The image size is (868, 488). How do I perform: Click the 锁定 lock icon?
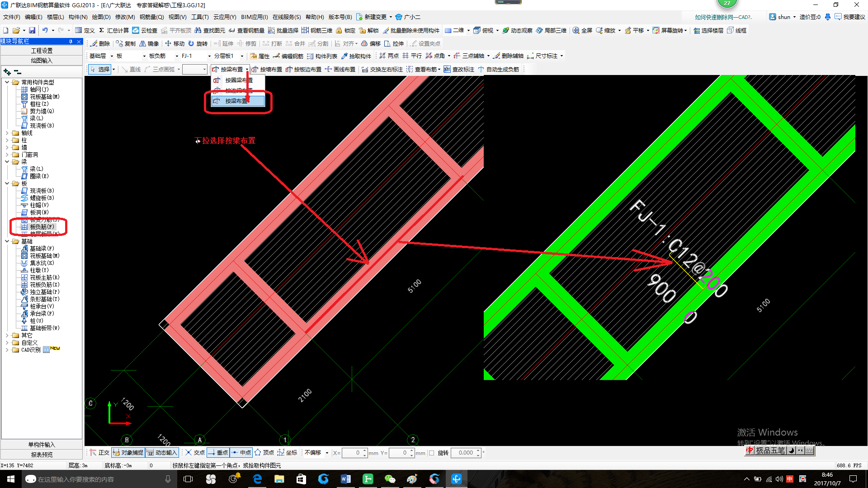click(x=345, y=30)
